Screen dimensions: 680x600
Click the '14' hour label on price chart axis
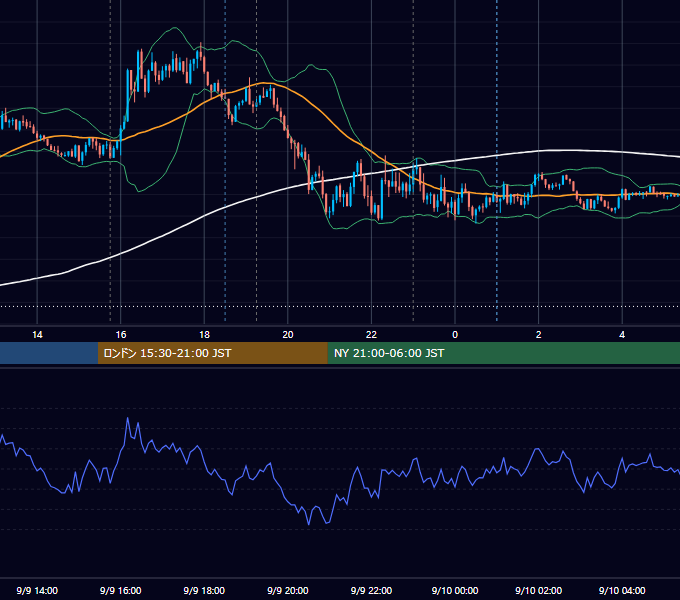point(37,335)
